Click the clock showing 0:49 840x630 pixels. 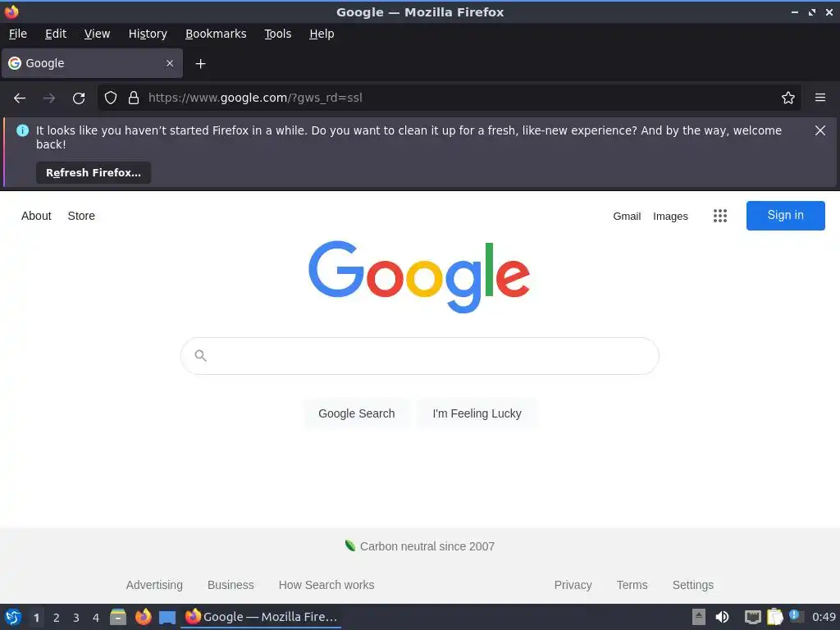[x=824, y=617]
